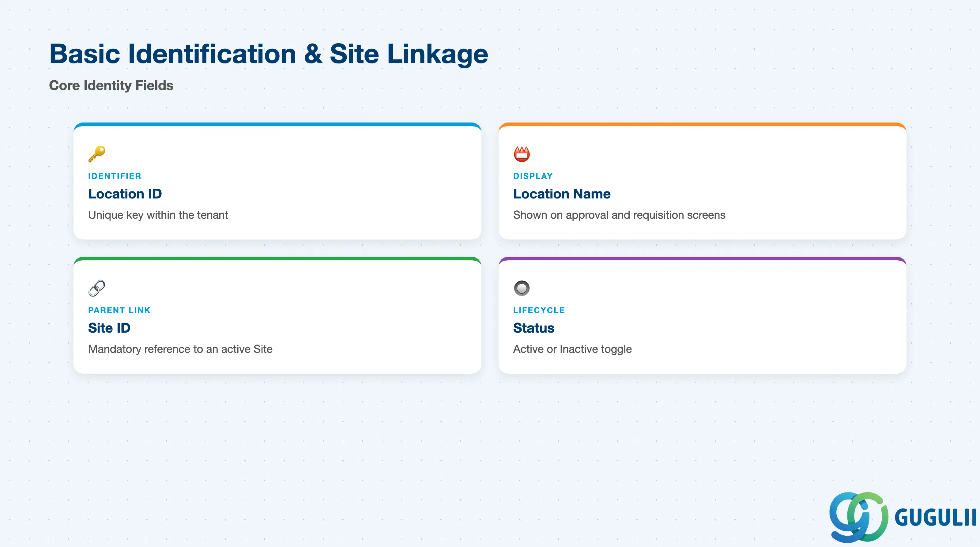Click the gray radio button icon

tap(522, 288)
